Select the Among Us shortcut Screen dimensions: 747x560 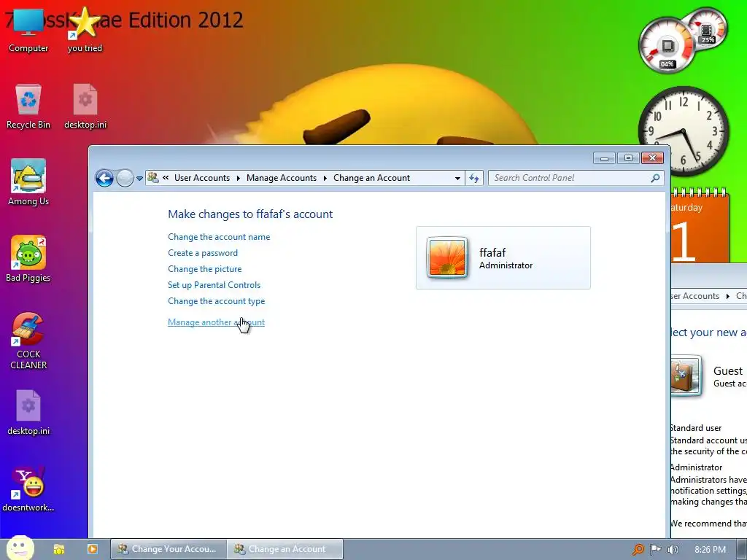point(28,182)
